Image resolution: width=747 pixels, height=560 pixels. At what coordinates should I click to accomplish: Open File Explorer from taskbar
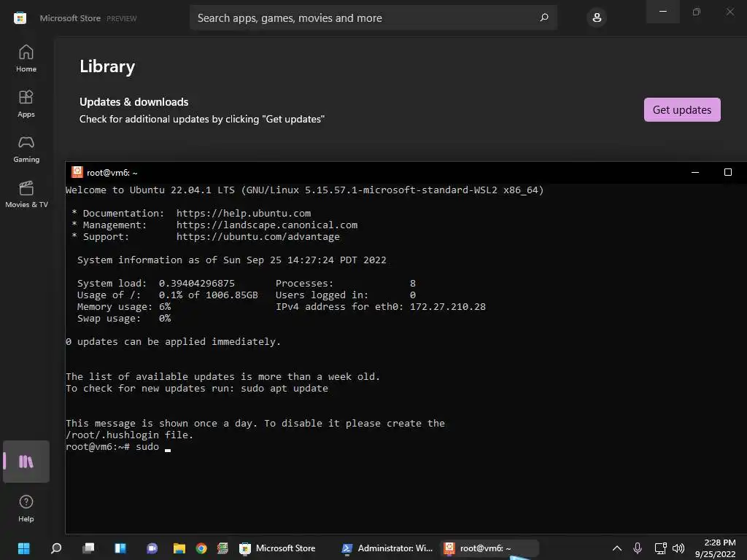coord(179,548)
